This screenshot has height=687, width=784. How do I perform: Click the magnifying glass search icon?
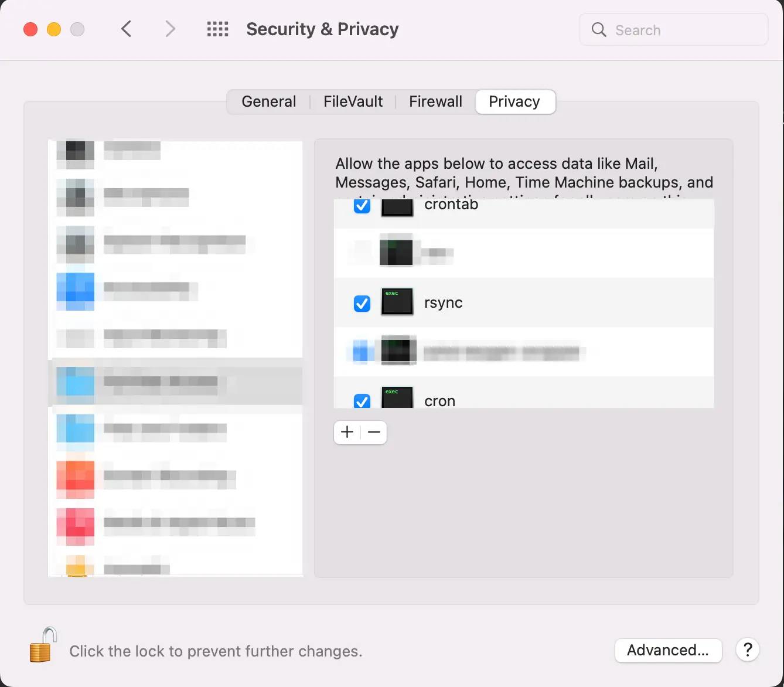point(599,30)
